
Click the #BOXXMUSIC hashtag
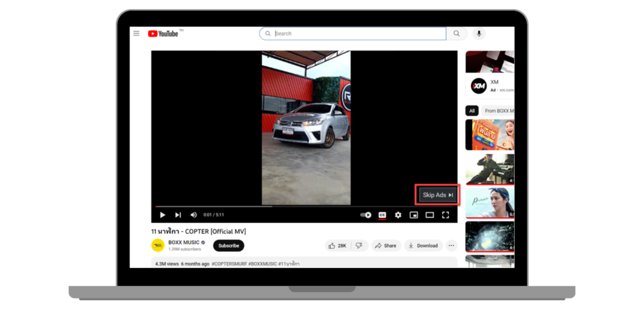click(x=263, y=264)
